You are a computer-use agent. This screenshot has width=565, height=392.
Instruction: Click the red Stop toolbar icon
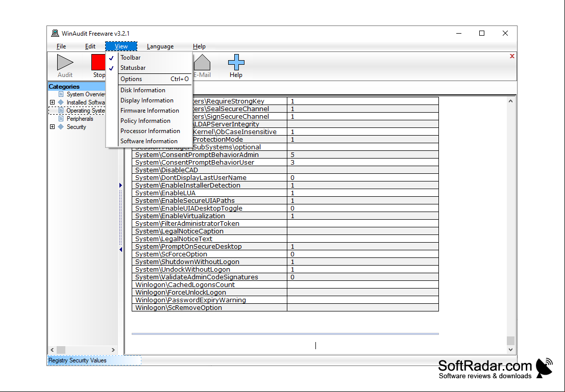pyautogui.click(x=98, y=62)
